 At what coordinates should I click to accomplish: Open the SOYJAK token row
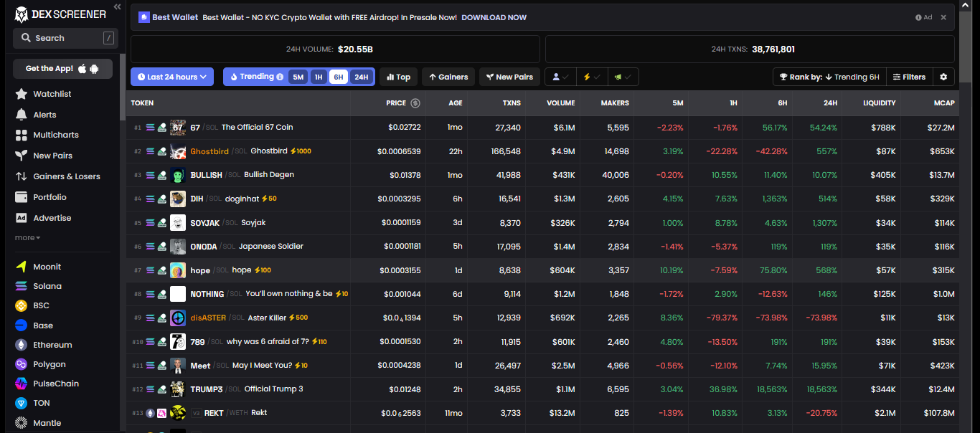(x=542, y=223)
